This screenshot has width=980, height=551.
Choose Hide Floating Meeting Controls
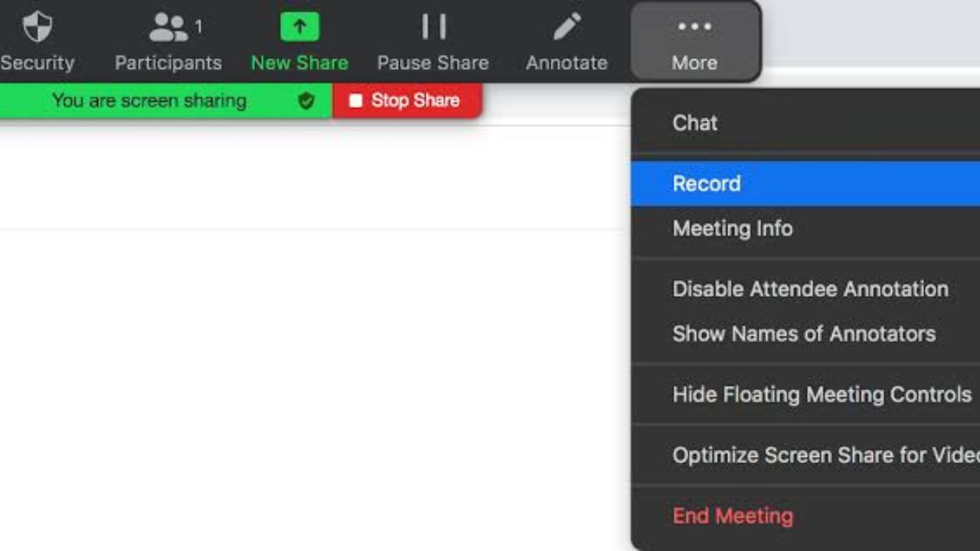click(822, 395)
